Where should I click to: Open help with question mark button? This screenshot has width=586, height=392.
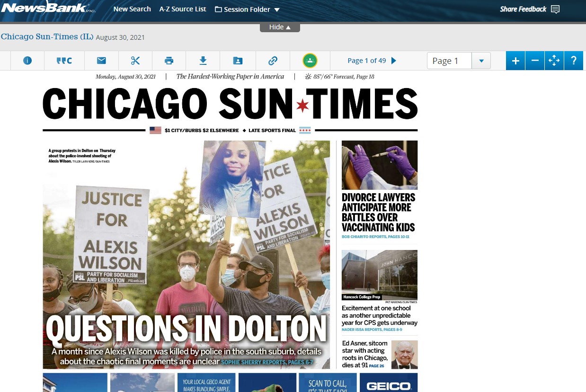pos(573,61)
